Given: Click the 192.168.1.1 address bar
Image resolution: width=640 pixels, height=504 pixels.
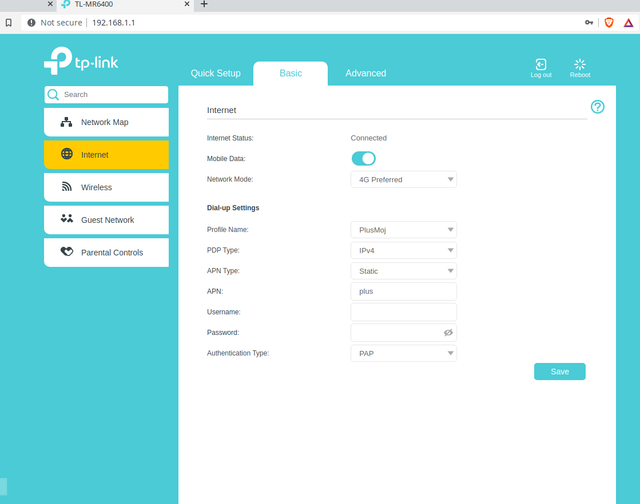Looking at the screenshot, I should pos(114,23).
